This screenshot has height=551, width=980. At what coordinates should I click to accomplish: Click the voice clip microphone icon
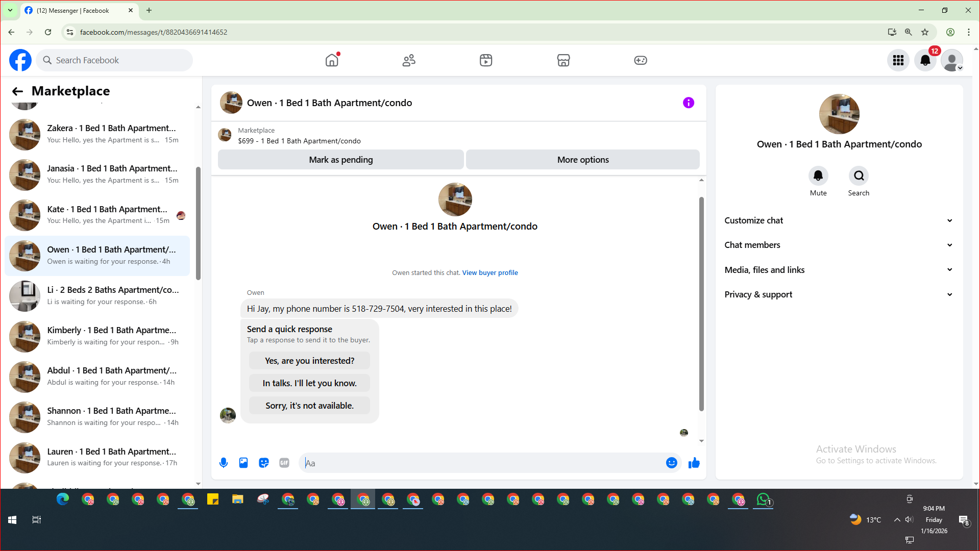pyautogui.click(x=224, y=463)
